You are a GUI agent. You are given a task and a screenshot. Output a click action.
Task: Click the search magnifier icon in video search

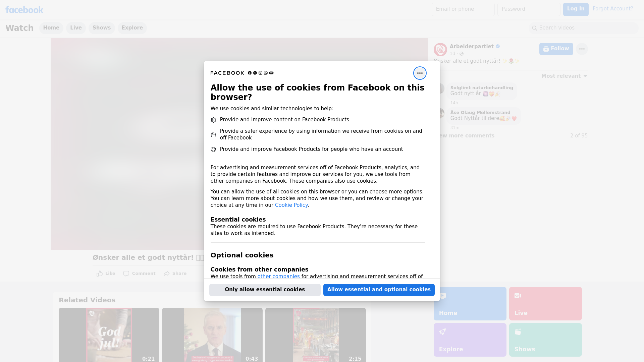[x=535, y=28]
